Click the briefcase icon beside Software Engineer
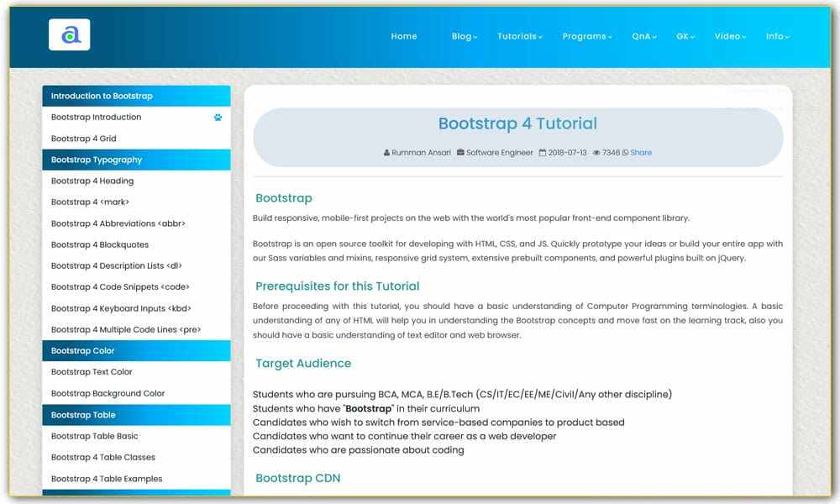 460,153
